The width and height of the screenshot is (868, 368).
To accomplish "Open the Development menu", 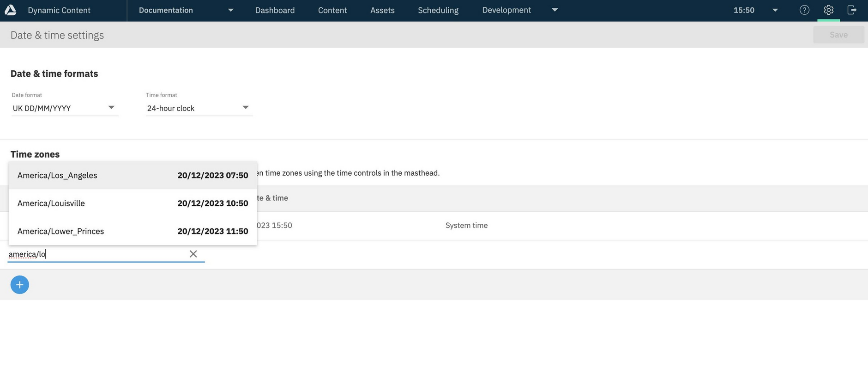I will click(x=506, y=10).
